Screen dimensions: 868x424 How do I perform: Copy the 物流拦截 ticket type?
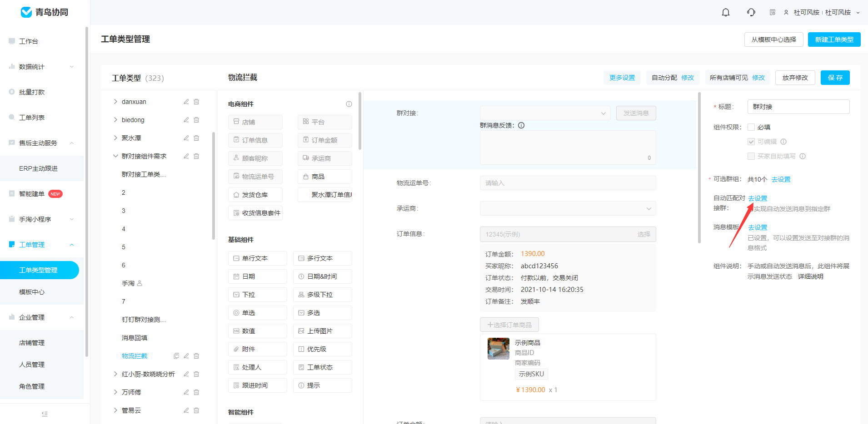pos(176,356)
